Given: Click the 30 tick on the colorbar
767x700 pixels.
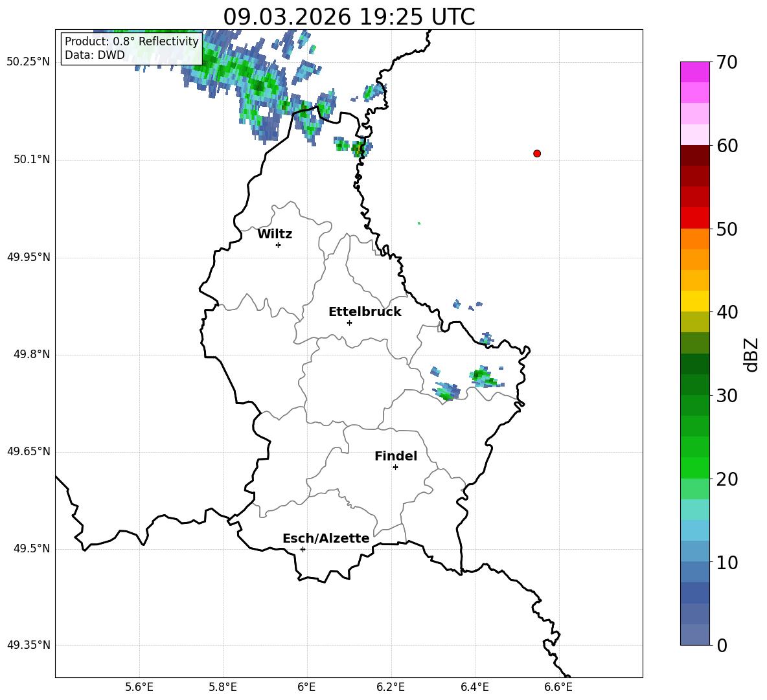Looking at the screenshot, I should tap(727, 396).
